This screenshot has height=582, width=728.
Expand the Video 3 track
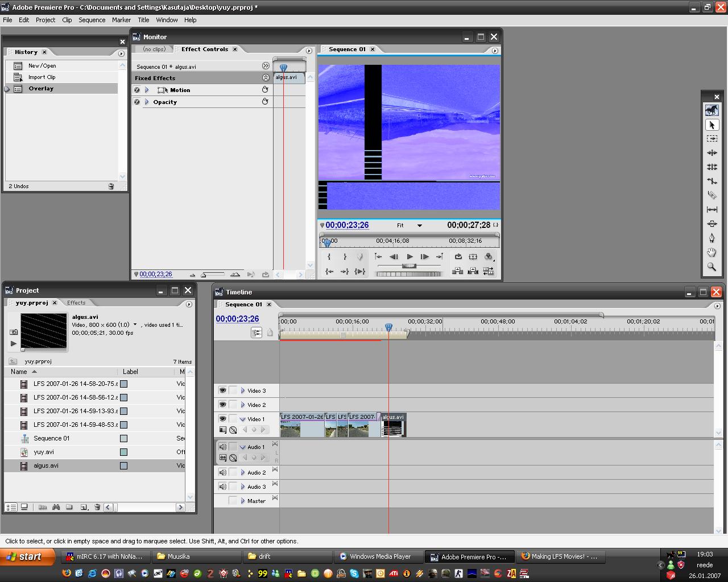[243, 390]
